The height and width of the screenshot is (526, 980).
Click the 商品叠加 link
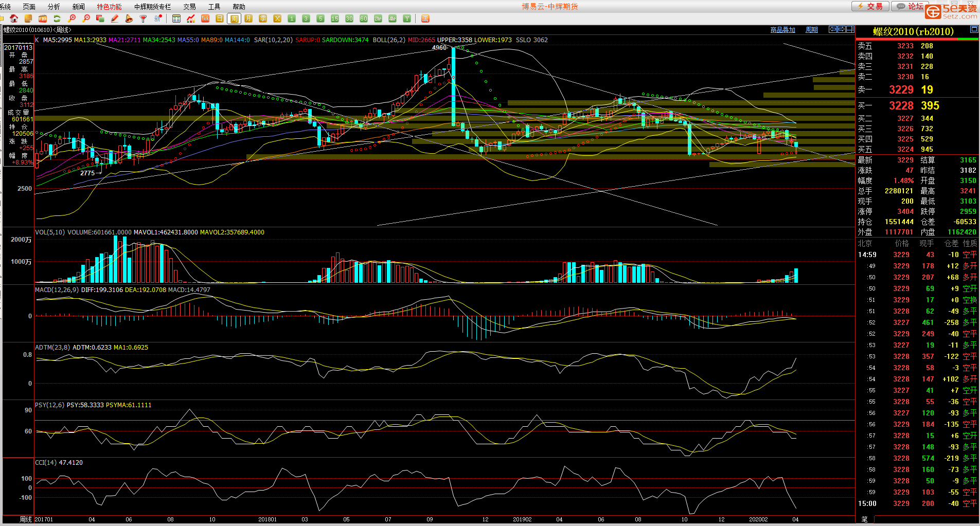tap(782, 30)
